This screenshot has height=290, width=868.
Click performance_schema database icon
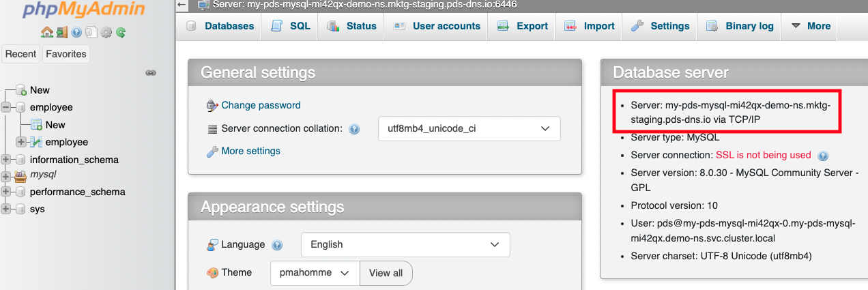[x=21, y=192]
